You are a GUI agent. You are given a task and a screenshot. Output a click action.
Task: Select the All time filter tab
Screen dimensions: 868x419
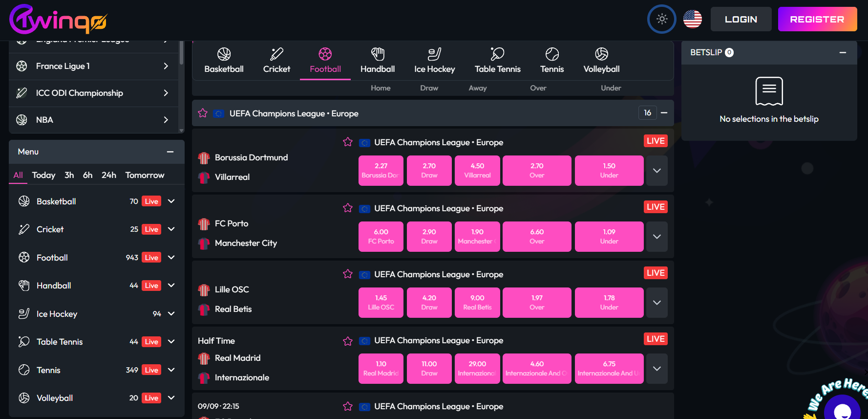point(18,175)
